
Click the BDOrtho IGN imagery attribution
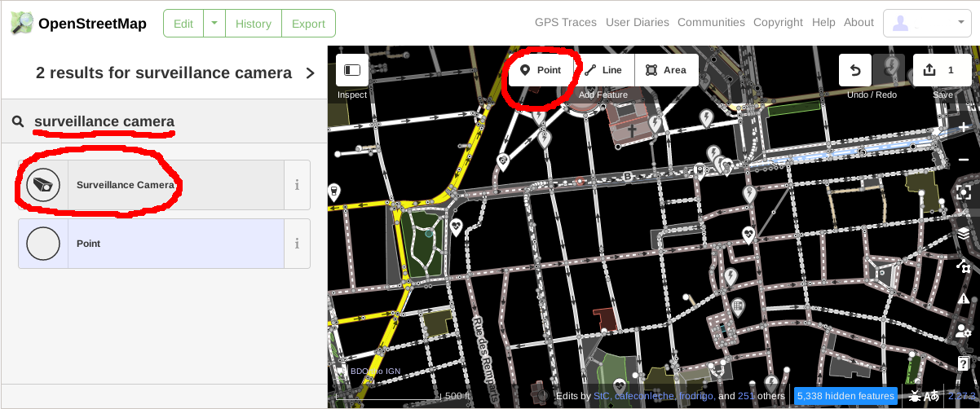(x=375, y=372)
